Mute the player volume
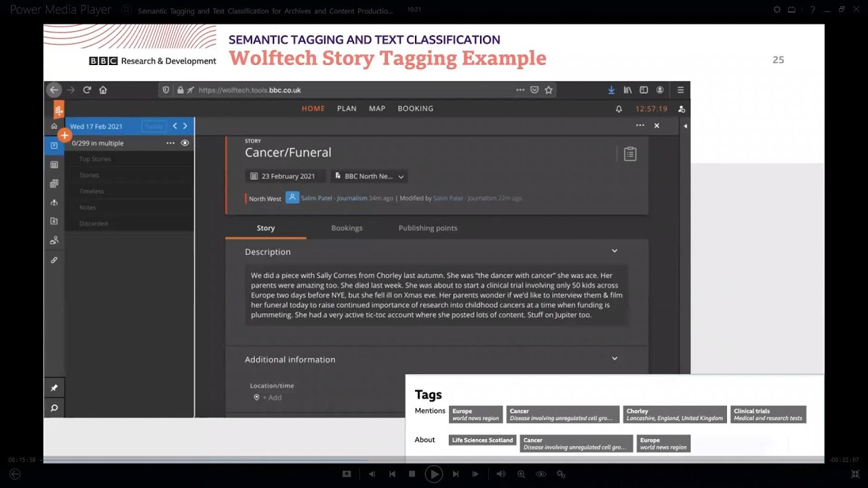Image resolution: width=868 pixels, height=488 pixels. [500, 474]
